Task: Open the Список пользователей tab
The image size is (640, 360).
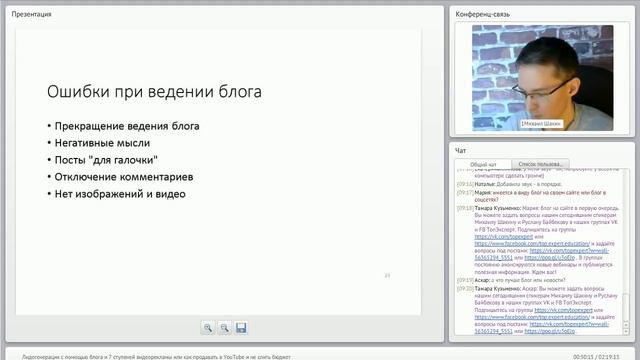Action: point(540,164)
